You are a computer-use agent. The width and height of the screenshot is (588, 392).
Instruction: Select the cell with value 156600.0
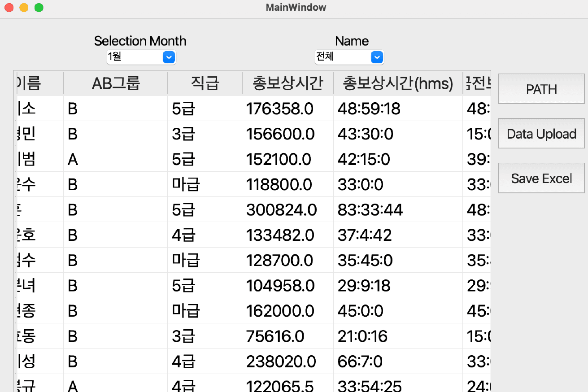click(288, 134)
